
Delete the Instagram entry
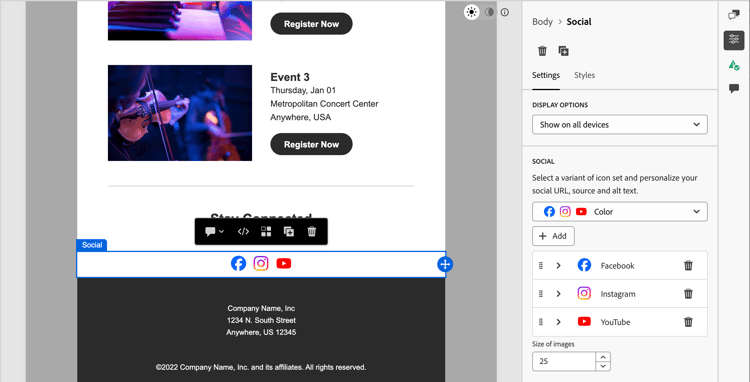point(688,294)
